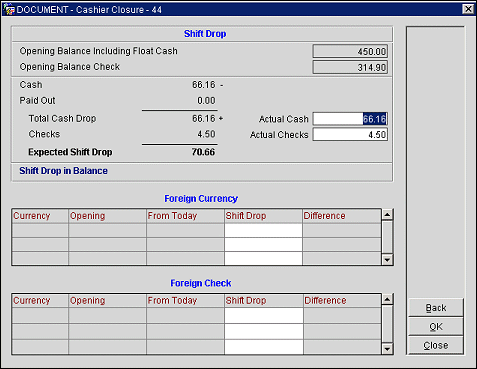The width and height of the screenshot is (477, 369).
Task: Confirm with the OK button
Action: tap(436, 326)
